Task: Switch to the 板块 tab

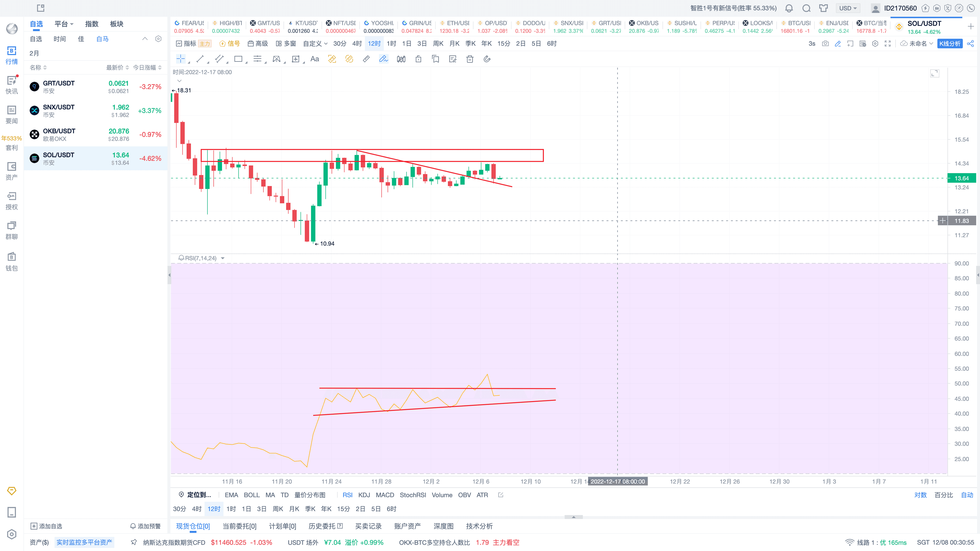Action: 116,24
